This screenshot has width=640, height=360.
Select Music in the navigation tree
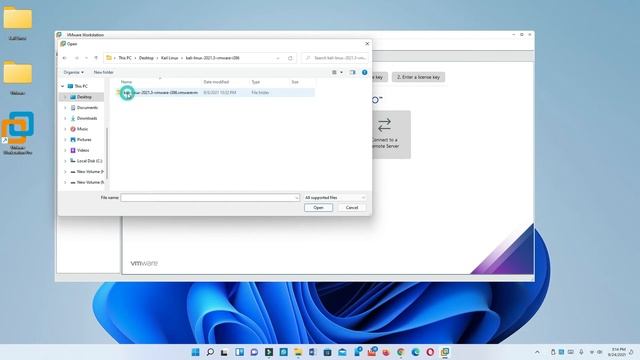tap(82, 129)
